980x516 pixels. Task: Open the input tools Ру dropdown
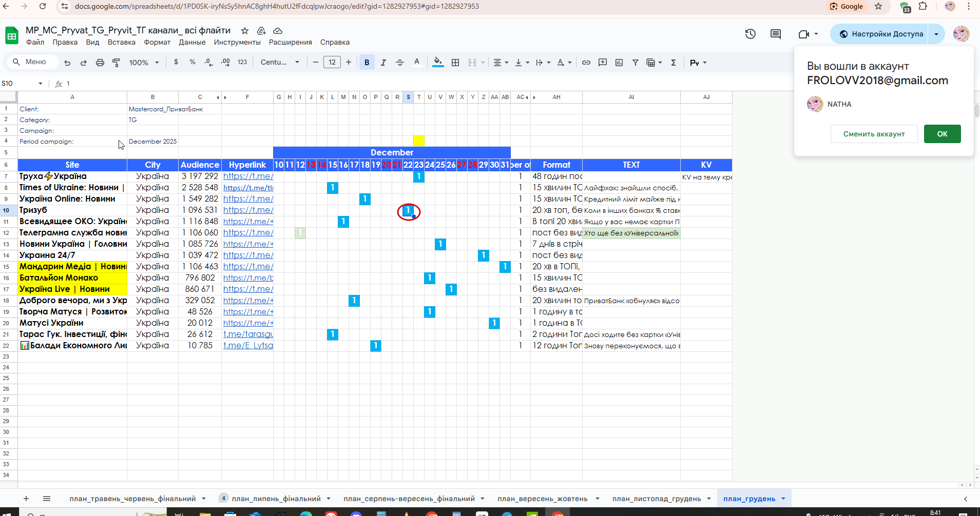(x=698, y=62)
